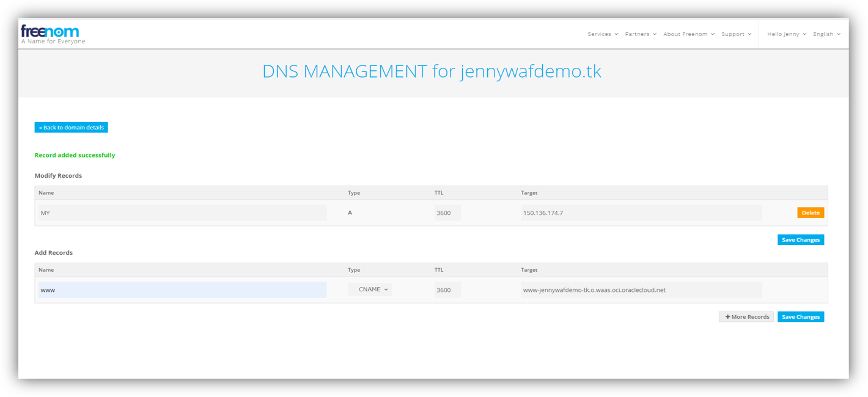
Task: Click the Freenom logo
Action: click(50, 32)
